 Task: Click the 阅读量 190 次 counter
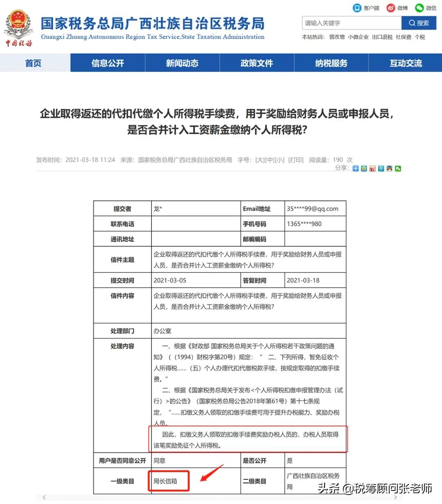(331, 160)
